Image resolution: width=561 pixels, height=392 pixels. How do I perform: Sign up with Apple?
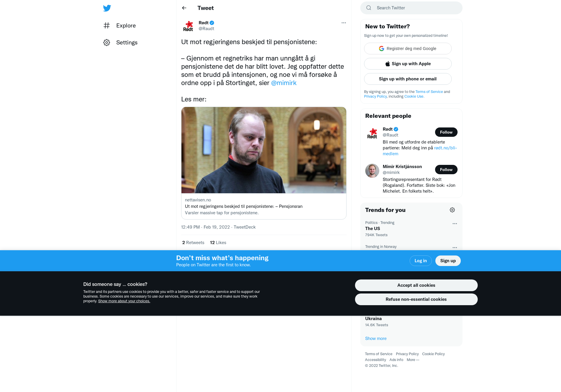[x=408, y=64]
